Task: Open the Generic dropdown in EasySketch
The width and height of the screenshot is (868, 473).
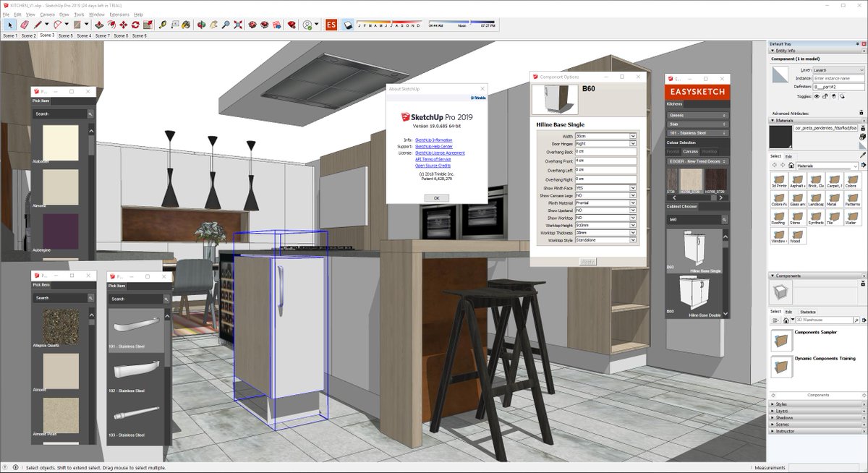Action: [697, 115]
